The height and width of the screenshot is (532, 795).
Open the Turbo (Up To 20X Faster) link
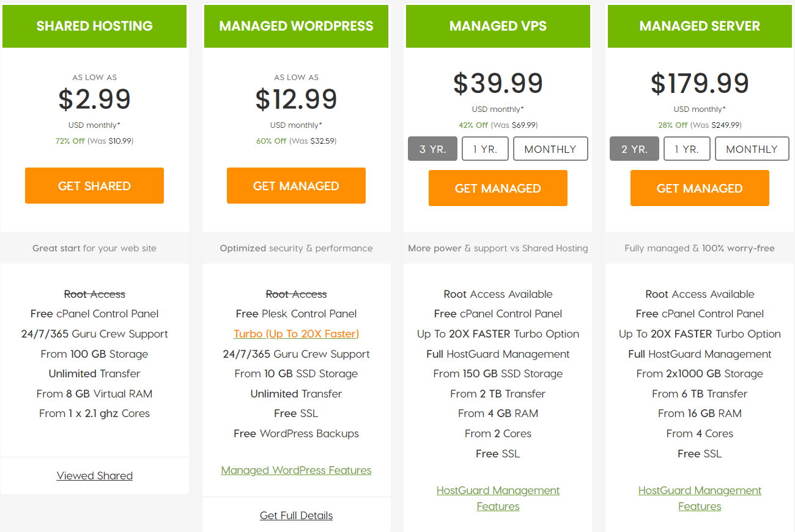296,334
